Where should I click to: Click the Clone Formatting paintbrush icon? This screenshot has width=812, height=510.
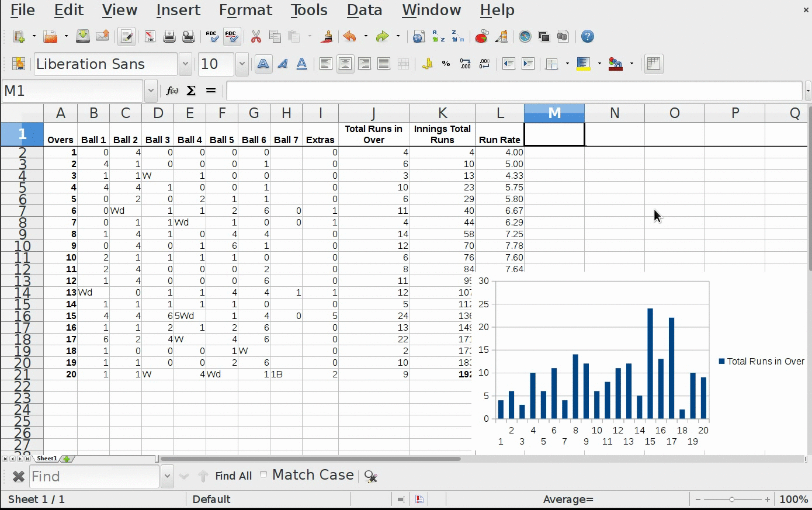click(x=327, y=37)
